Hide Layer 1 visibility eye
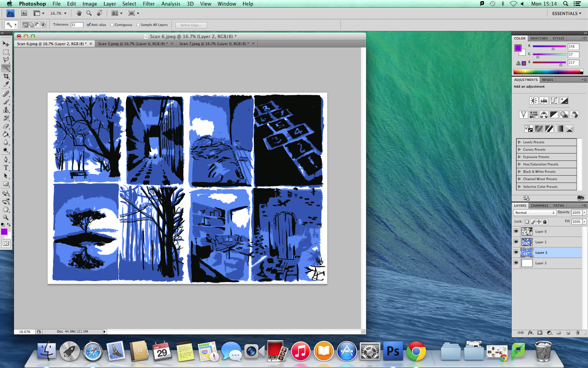588x368 pixels. click(x=516, y=242)
